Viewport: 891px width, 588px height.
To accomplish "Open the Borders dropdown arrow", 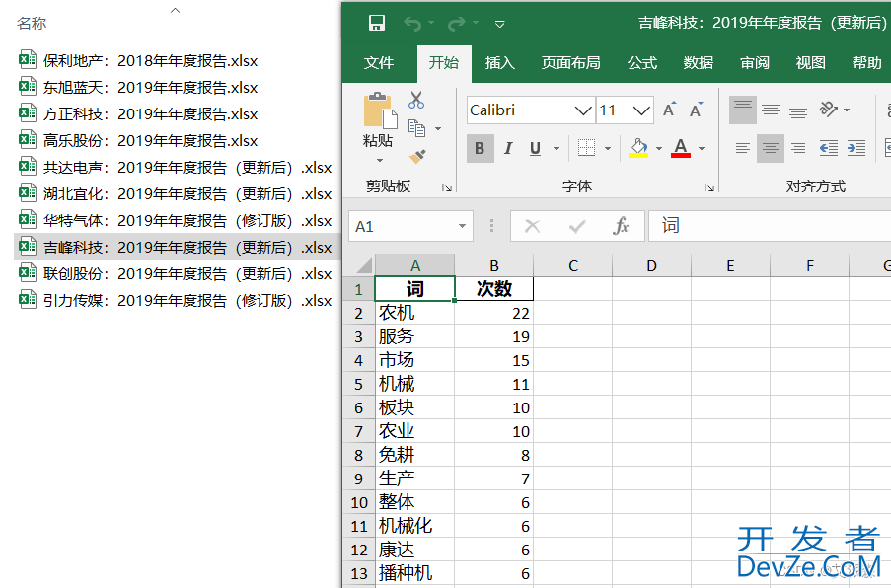I will point(608,149).
